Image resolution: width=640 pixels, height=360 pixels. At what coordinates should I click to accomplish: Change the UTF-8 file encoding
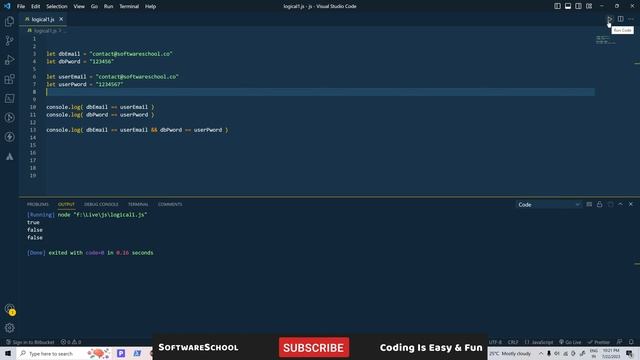(495, 342)
